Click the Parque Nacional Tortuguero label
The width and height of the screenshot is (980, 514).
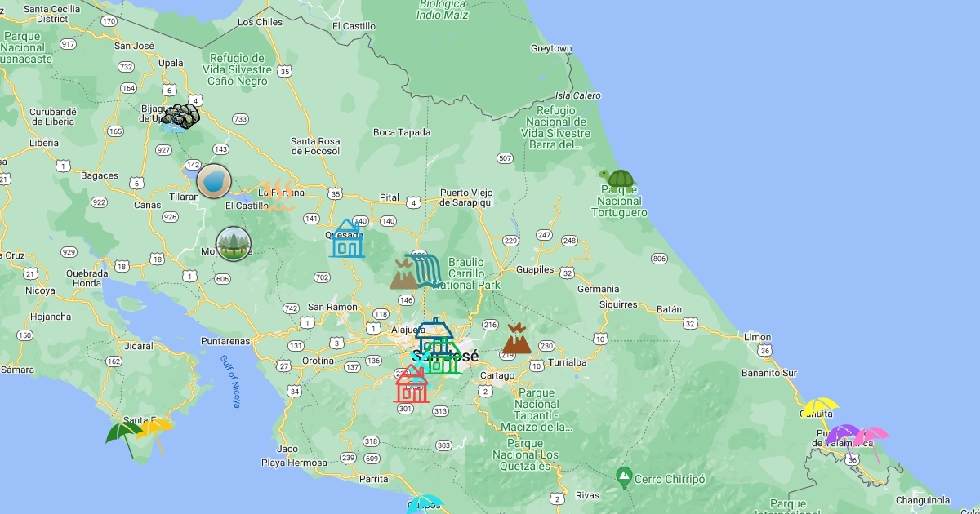click(620, 202)
